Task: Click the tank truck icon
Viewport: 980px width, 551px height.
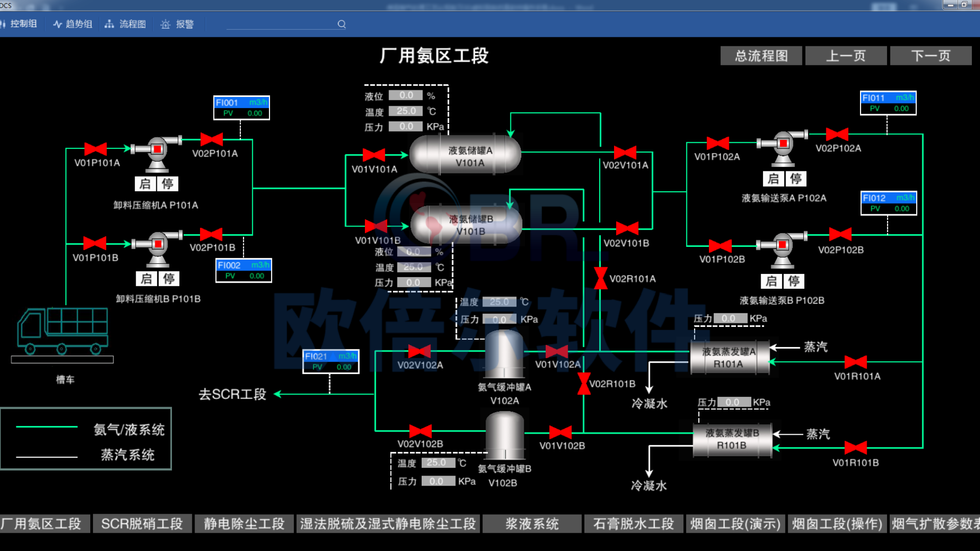Action: tap(63, 331)
